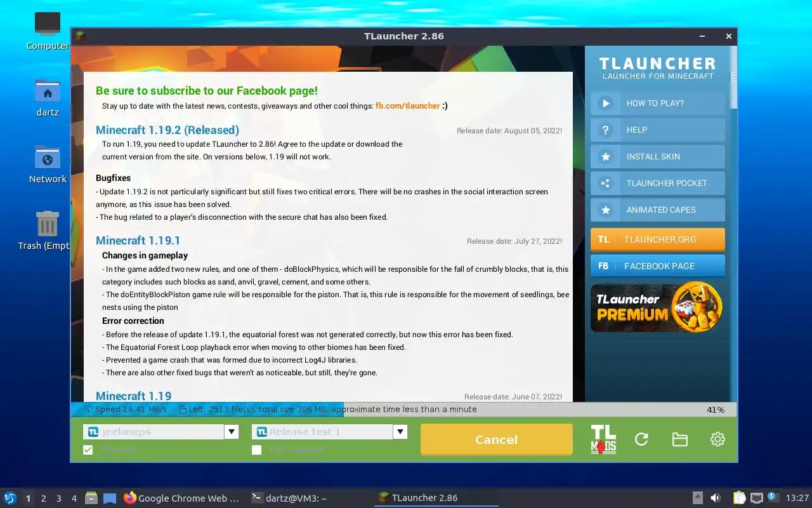
Task: Expand the jeelaneps account dropdown arrow
Action: point(232,432)
